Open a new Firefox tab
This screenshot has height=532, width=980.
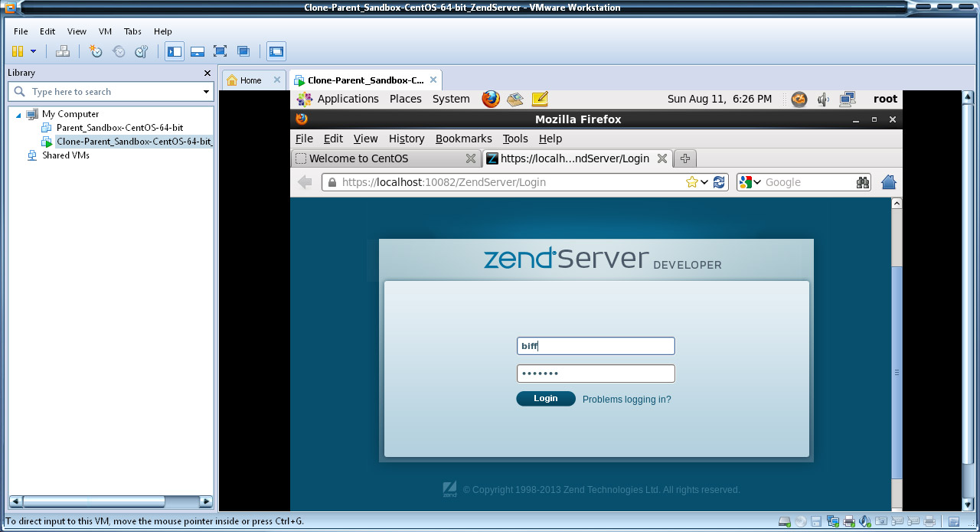[x=685, y=158]
